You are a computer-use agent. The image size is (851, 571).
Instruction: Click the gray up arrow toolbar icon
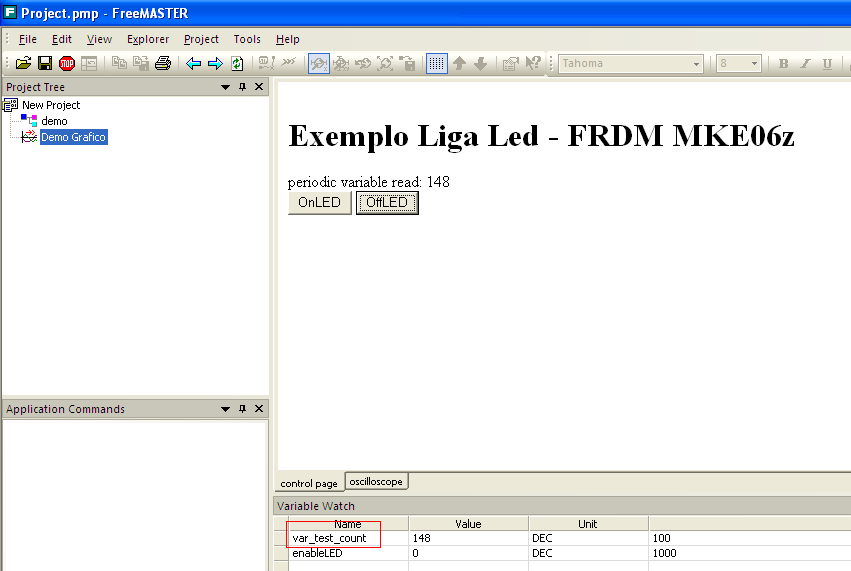[x=459, y=64]
